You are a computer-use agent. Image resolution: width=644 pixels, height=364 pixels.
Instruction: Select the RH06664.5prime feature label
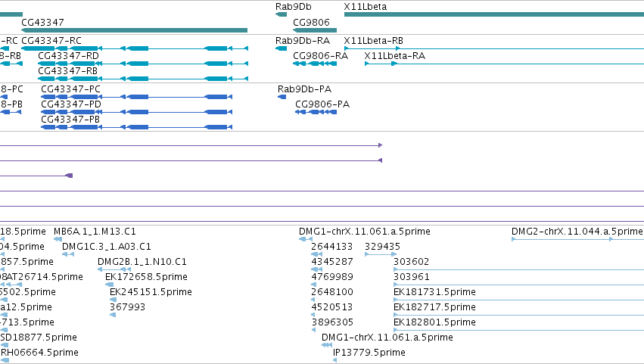(39, 353)
